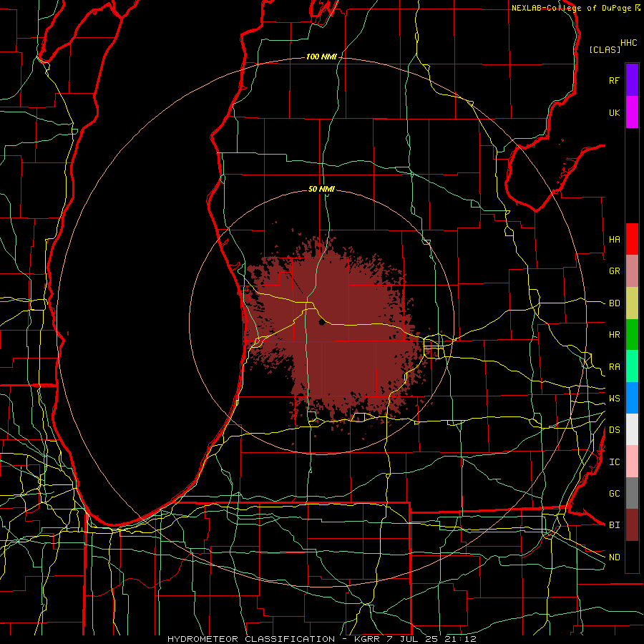
Task: Click the BD yellow legend color swatch
Action: (632, 303)
